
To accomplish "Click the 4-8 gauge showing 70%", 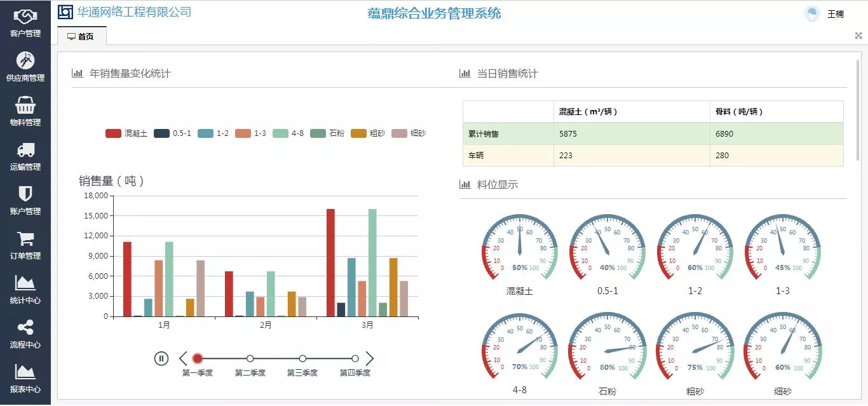I will click(x=520, y=346).
